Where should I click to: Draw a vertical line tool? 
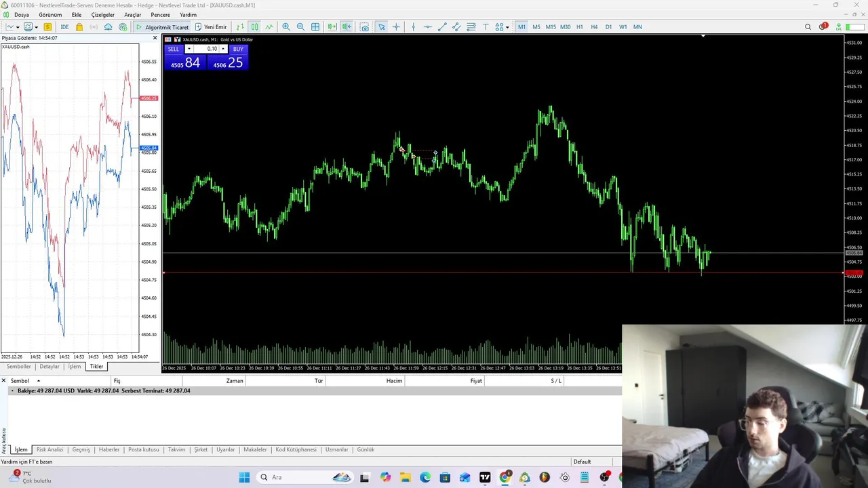click(x=414, y=27)
